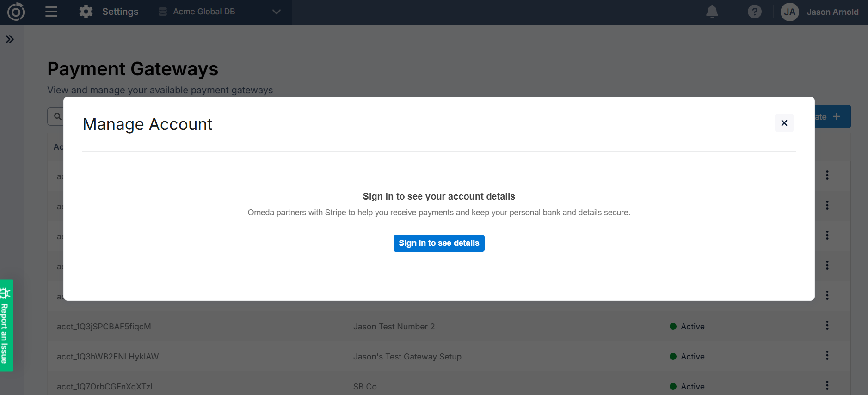Open the hamburger navigation menu
The height and width of the screenshot is (395, 868).
51,12
